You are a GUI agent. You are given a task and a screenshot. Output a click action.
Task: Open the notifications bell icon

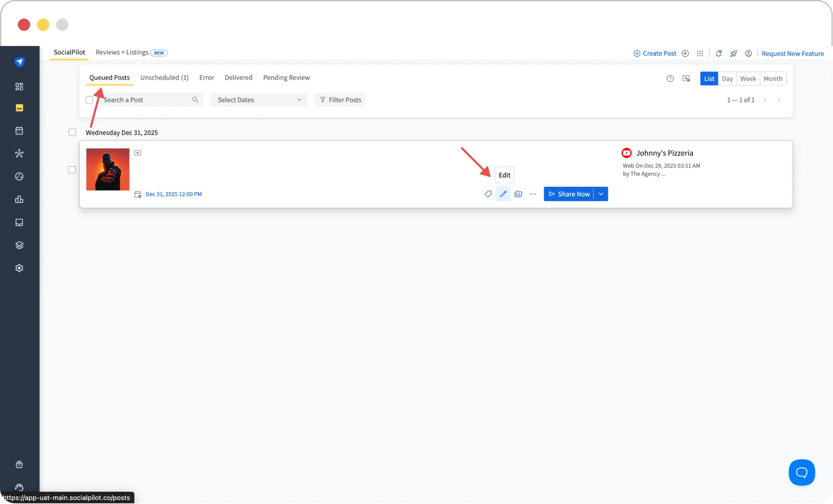pyautogui.click(x=719, y=54)
